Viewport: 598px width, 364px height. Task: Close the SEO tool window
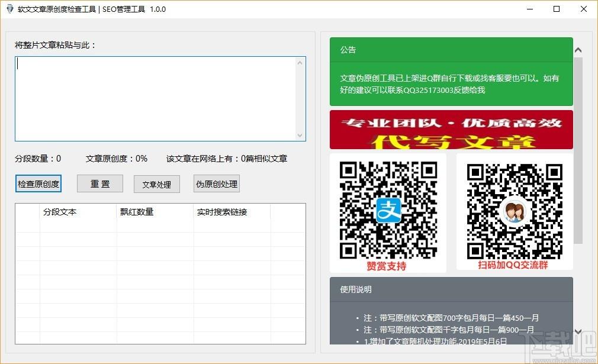584,9
